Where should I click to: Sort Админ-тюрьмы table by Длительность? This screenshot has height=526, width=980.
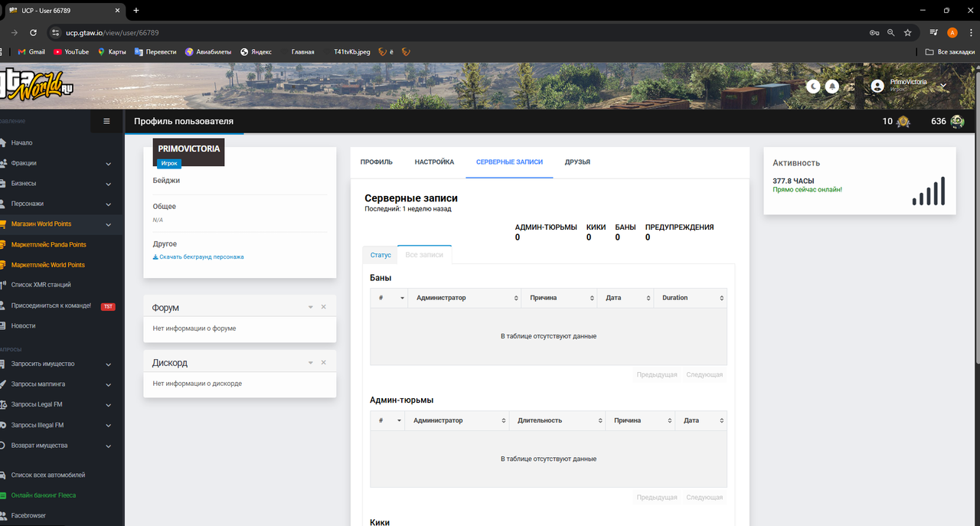(557, 420)
